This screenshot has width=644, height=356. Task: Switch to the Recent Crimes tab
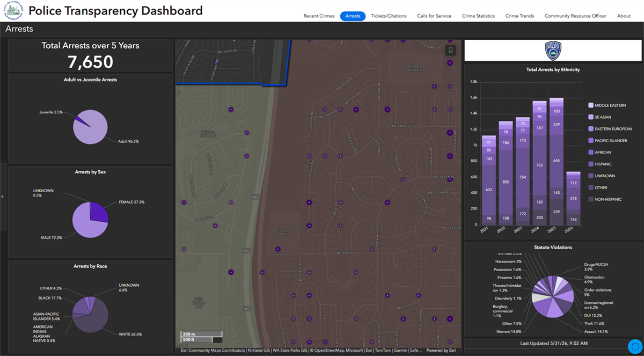click(319, 16)
